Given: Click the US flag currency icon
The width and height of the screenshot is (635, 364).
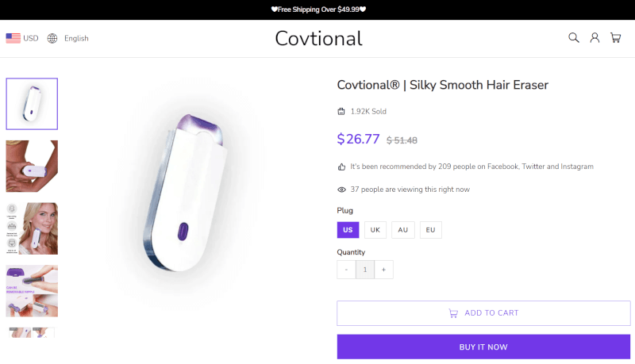Looking at the screenshot, I should click(13, 38).
